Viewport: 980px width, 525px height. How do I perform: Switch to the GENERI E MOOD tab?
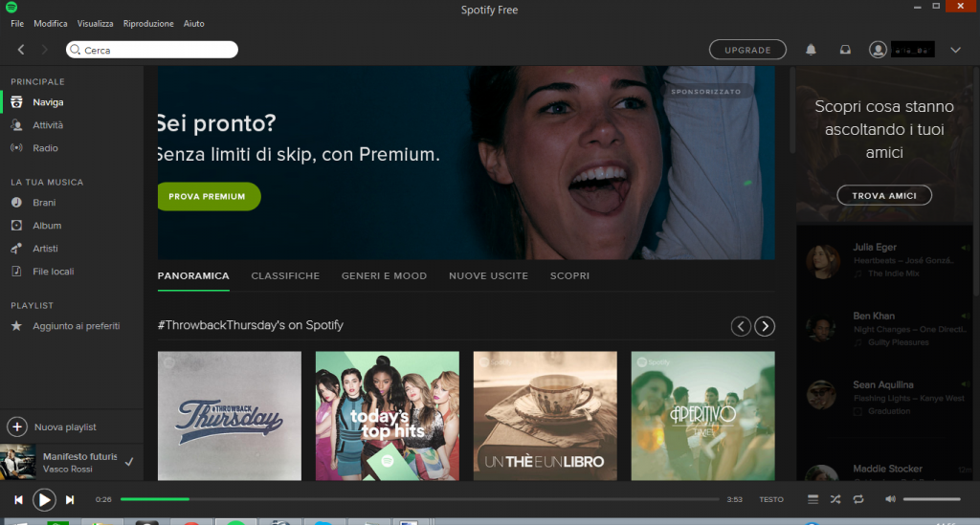pyautogui.click(x=385, y=276)
